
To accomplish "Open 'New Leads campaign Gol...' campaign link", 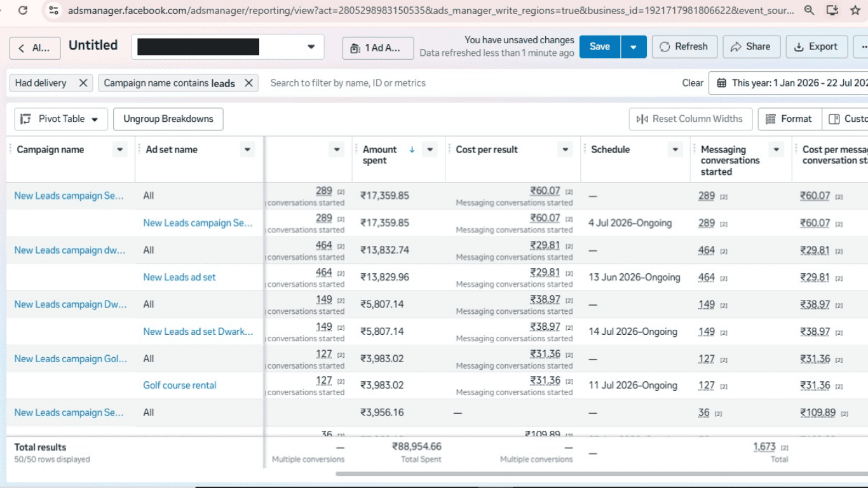I will coord(71,358).
